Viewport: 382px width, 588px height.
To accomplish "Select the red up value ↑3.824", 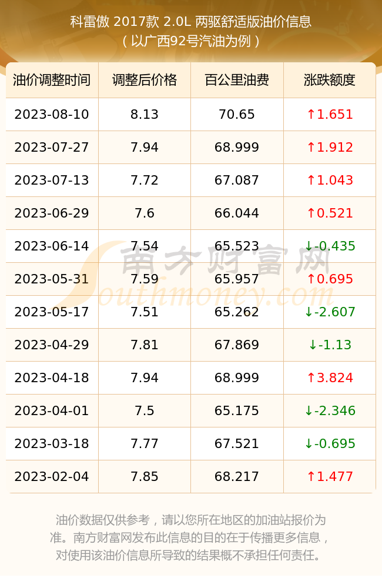I will (x=330, y=377).
